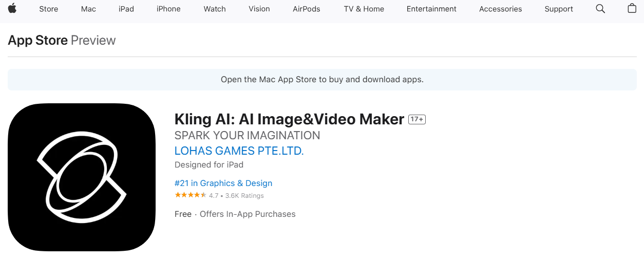Open the search magnifier icon

coord(600,9)
